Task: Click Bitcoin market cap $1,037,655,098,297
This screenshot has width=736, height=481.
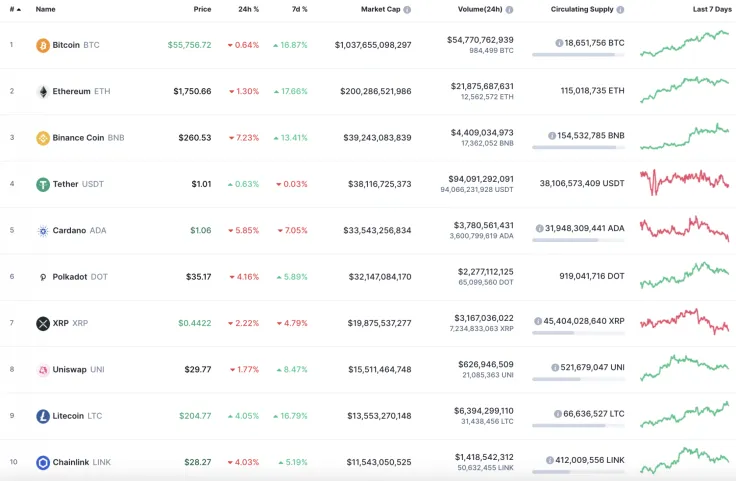Action: coord(373,45)
